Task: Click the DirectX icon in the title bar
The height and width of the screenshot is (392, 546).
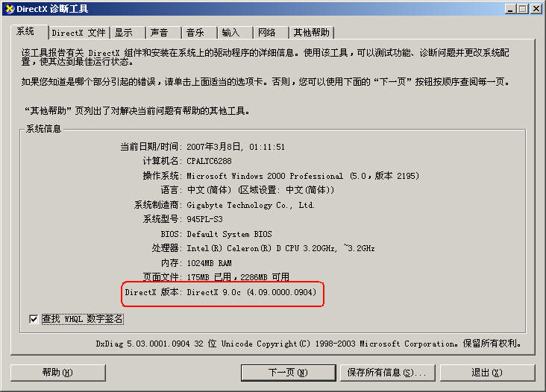Action: [10, 9]
